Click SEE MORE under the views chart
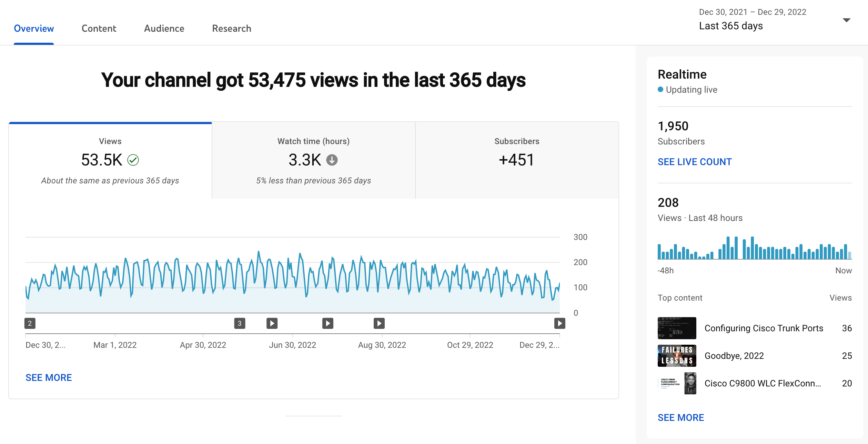The height and width of the screenshot is (444, 868). (x=49, y=378)
